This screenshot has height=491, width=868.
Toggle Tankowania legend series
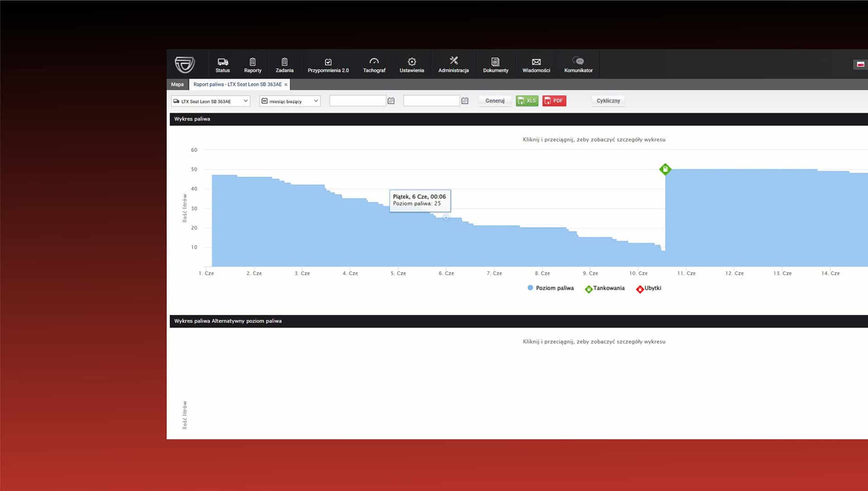tap(605, 288)
